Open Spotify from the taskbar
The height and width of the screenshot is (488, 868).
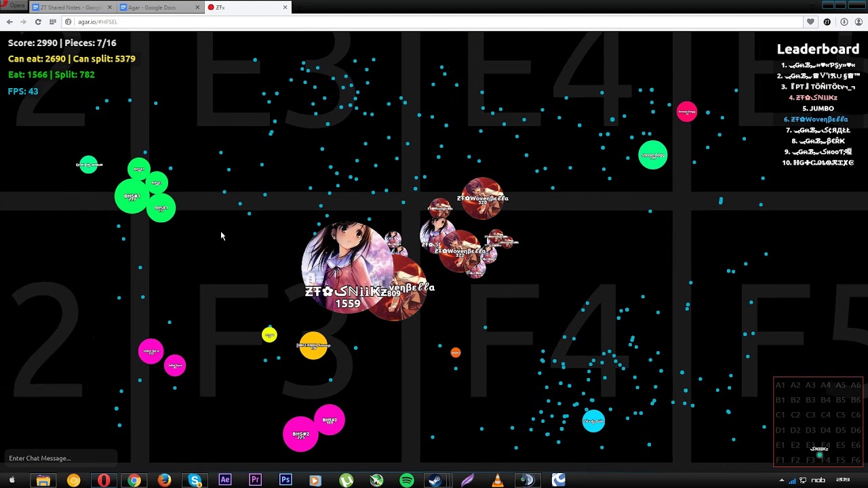[407, 481]
